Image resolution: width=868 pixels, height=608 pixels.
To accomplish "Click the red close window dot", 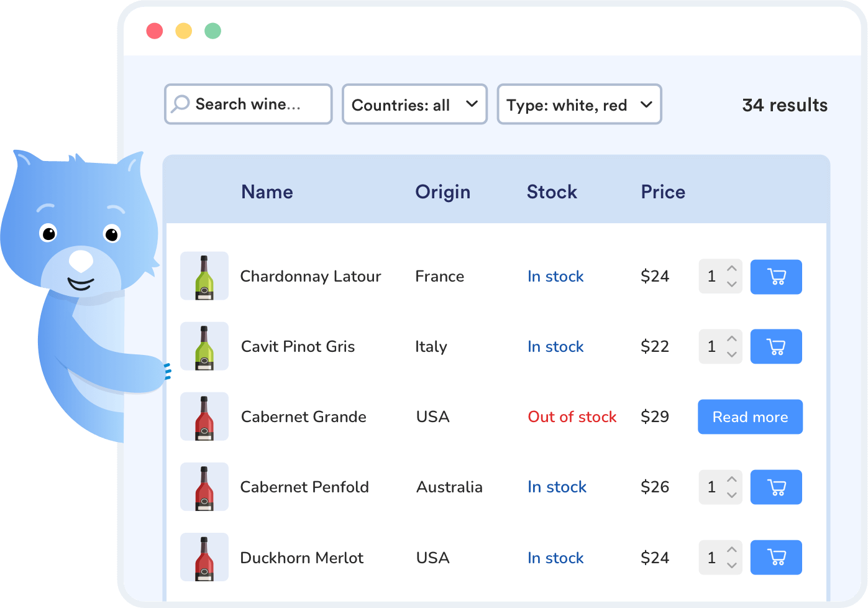I will 155,30.
